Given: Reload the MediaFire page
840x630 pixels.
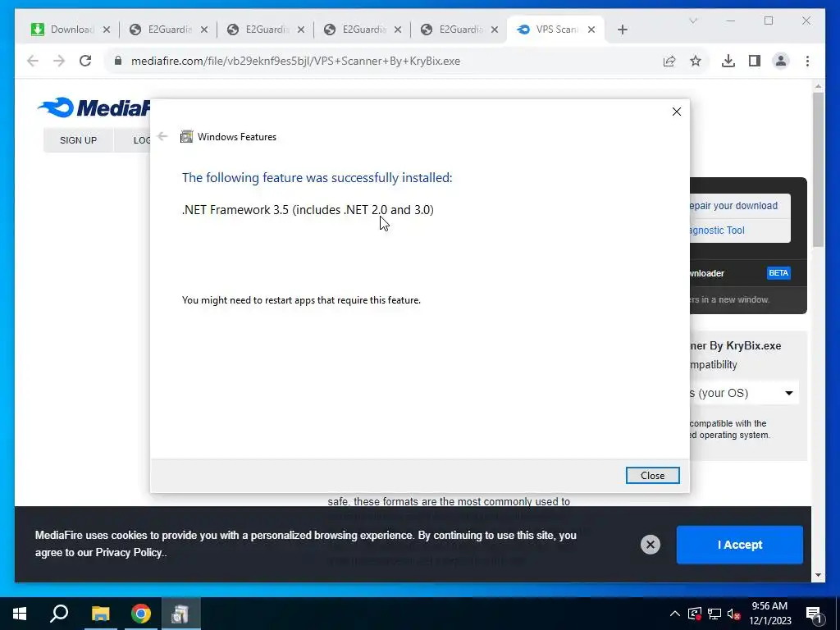Looking at the screenshot, I should click(x=85, y=61).
